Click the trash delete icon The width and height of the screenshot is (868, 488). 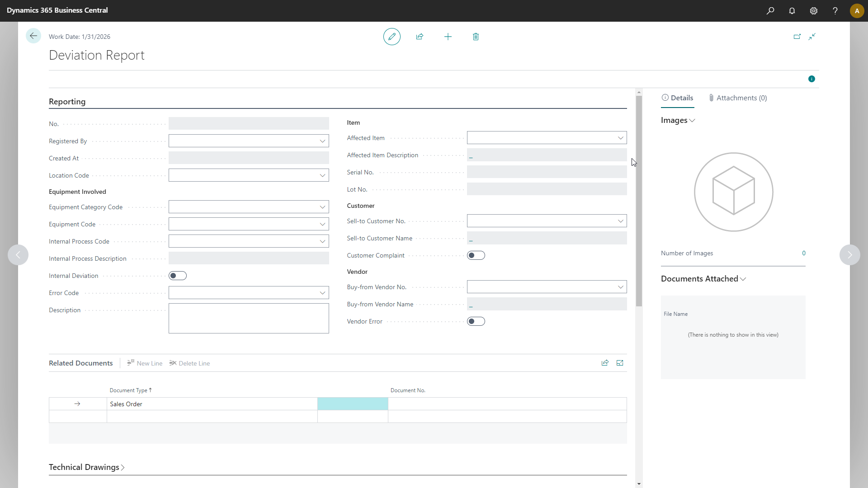coord(476,37)
